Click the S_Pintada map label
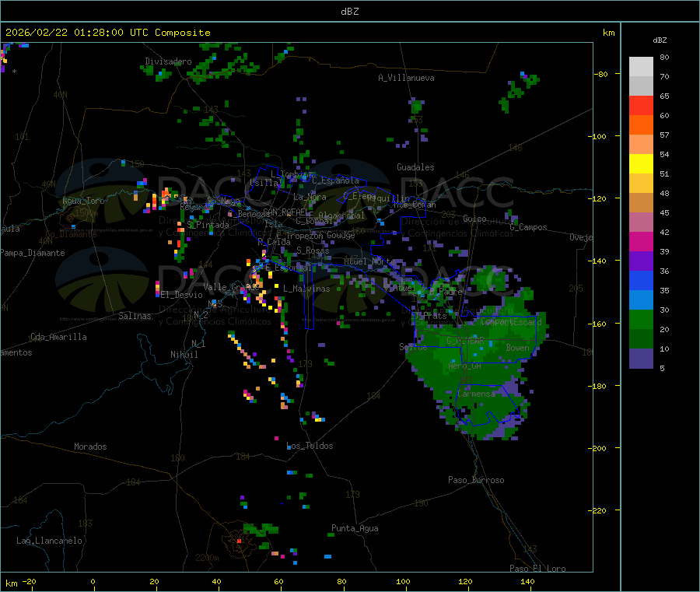700x592 pixels. point(208,225)
